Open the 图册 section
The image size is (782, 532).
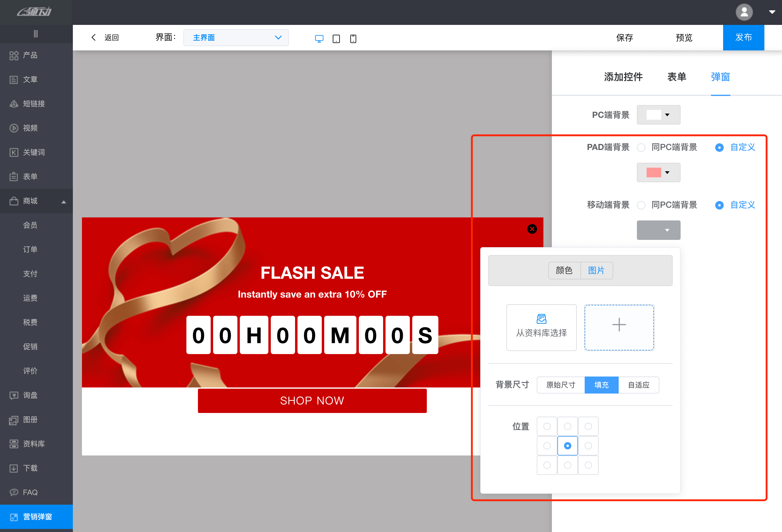coord(30,420)
